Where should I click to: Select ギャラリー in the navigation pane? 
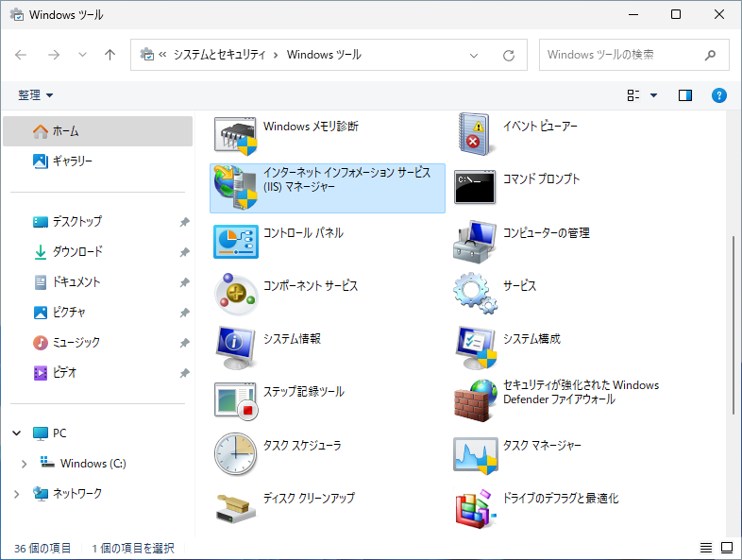97,161
